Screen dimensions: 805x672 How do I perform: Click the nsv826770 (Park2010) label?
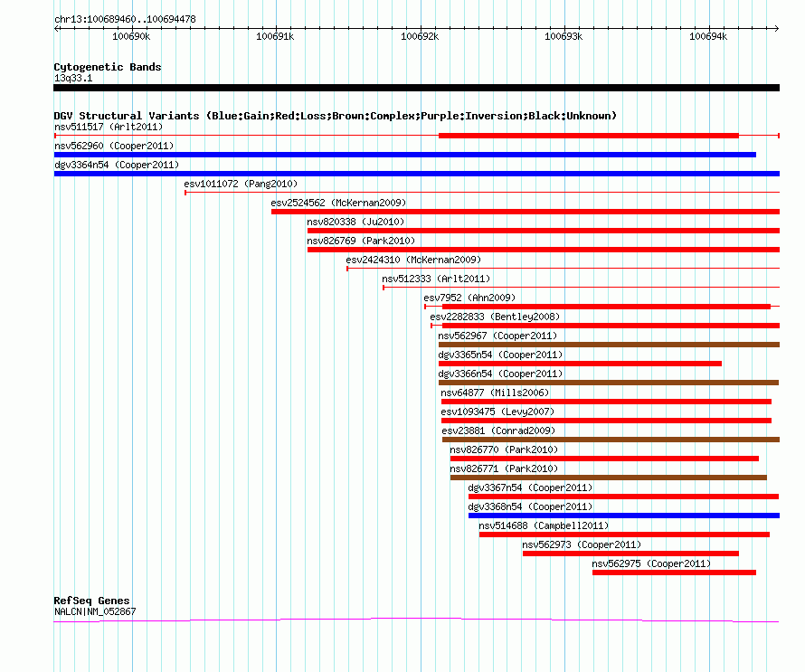(x=504, y=450)
